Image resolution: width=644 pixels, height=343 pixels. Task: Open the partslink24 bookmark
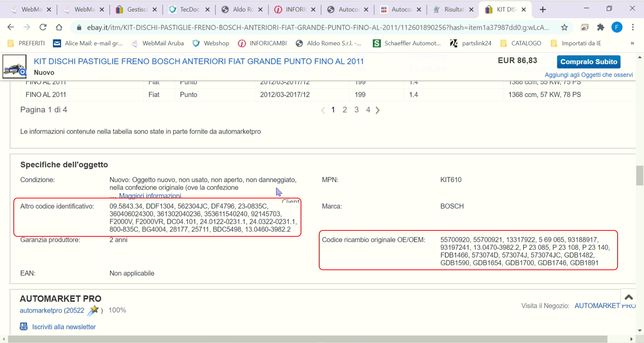(471, 43)
